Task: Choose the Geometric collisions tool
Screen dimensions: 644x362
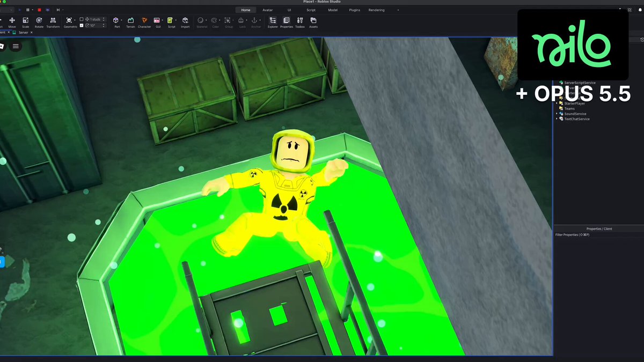Action: pos(69,22)
